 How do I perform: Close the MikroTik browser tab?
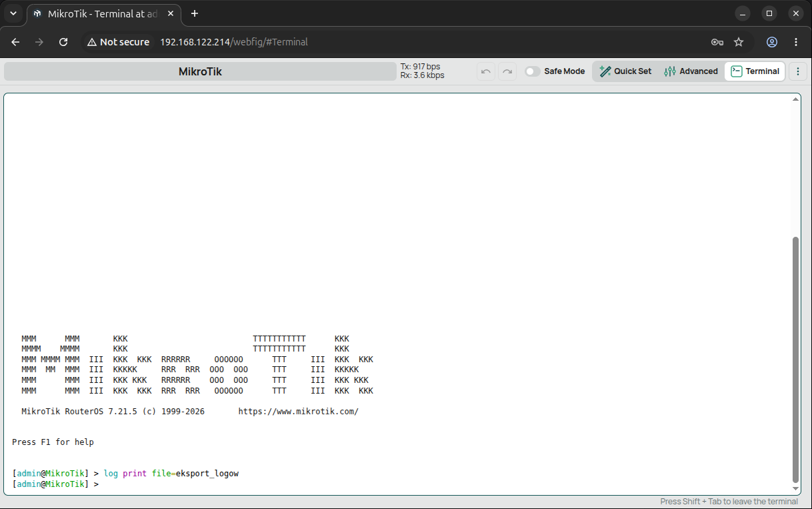click(169, 13)
